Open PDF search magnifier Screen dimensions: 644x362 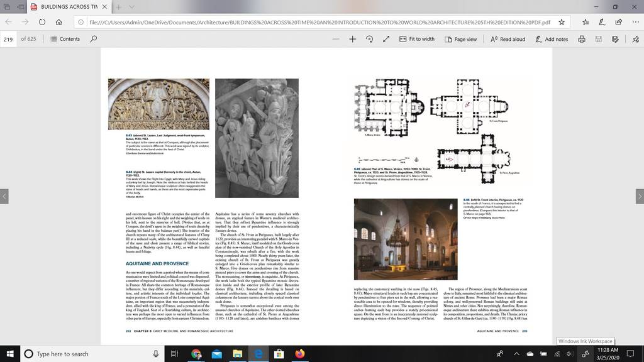click(x=94, y=39)
